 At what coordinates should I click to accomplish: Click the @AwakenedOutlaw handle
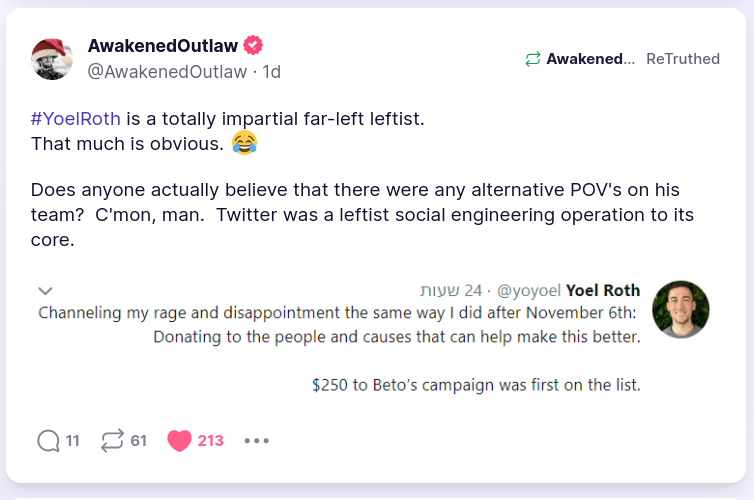pos(167,71)
